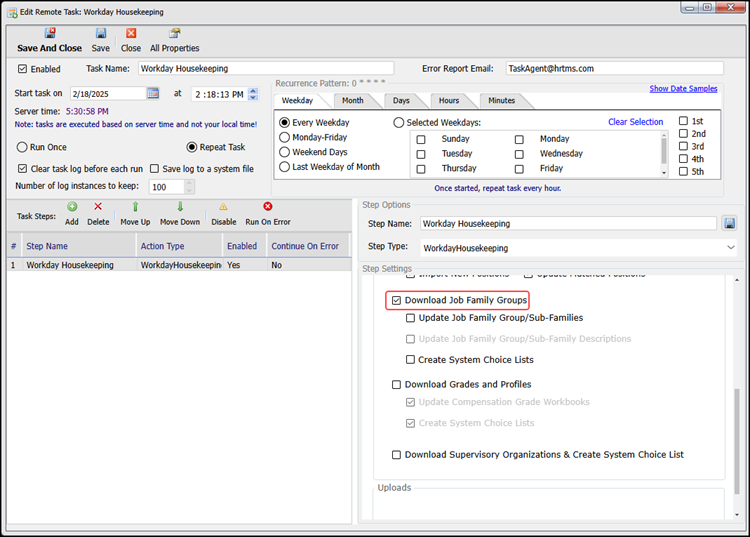Select the Selected Weekdays radio button

click(399, 122)
